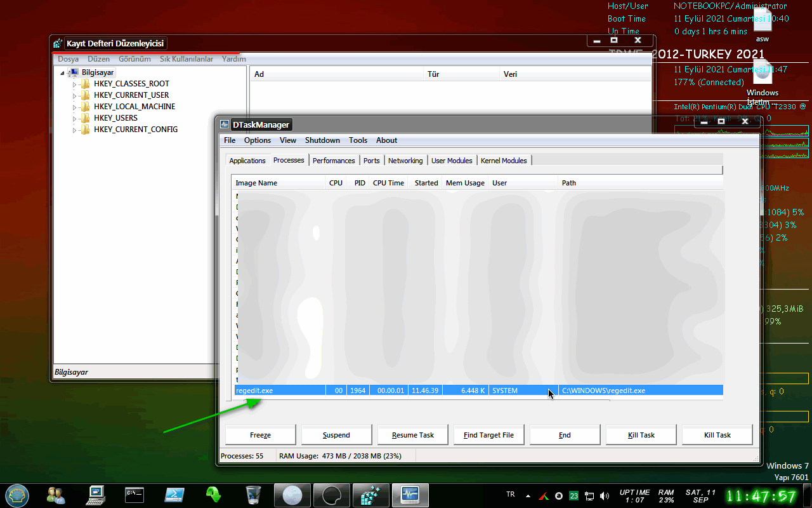Open the Command Prompt taskbar icon
Viewport: 812px width, 508px height.
point(134,495)
